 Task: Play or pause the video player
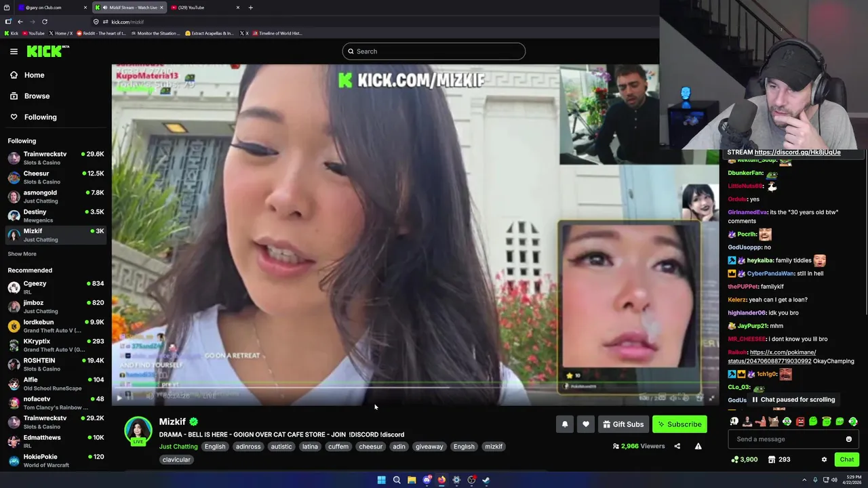[x=119, y=398]
